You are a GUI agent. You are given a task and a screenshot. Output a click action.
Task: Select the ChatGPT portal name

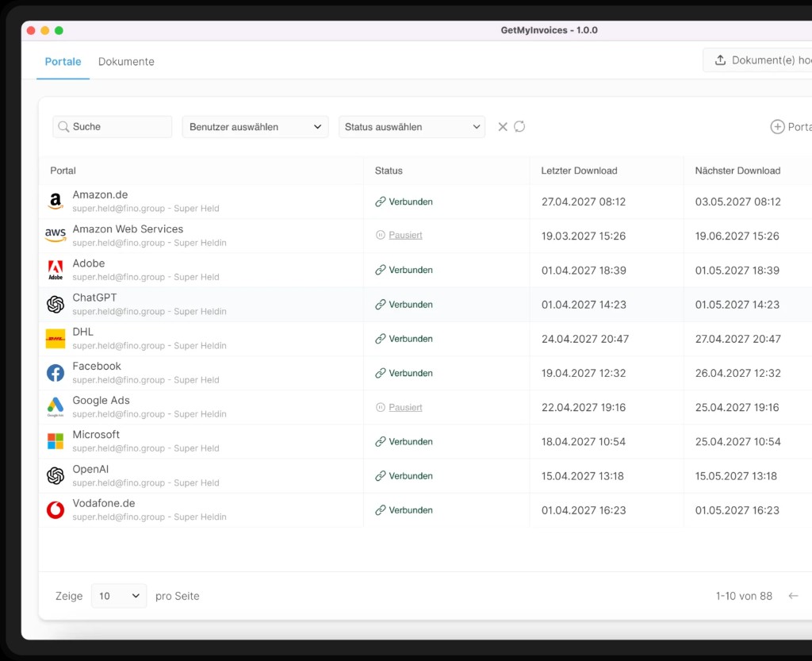[x=95, y=298]
